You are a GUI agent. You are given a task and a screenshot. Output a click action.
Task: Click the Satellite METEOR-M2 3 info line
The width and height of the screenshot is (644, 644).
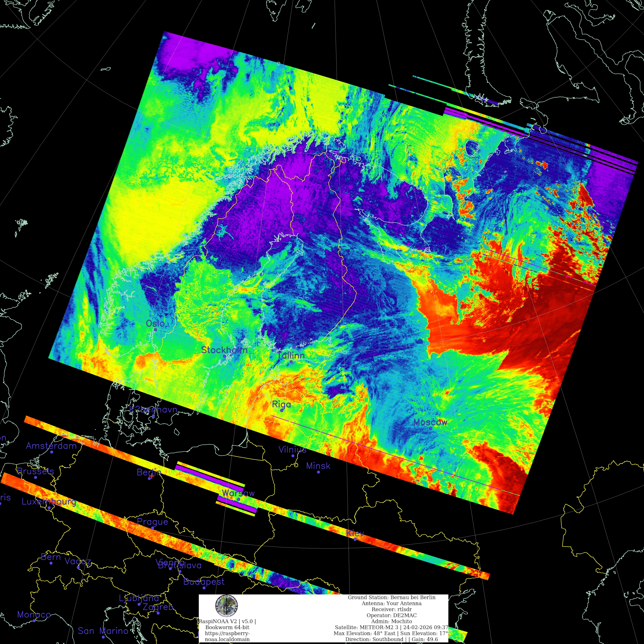click(x=391, y=627)
